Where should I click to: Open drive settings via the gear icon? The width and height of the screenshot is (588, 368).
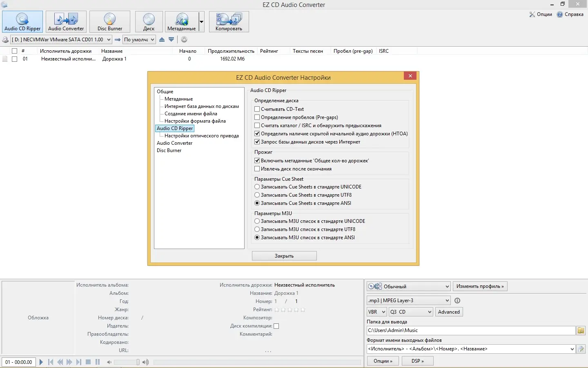184,40
